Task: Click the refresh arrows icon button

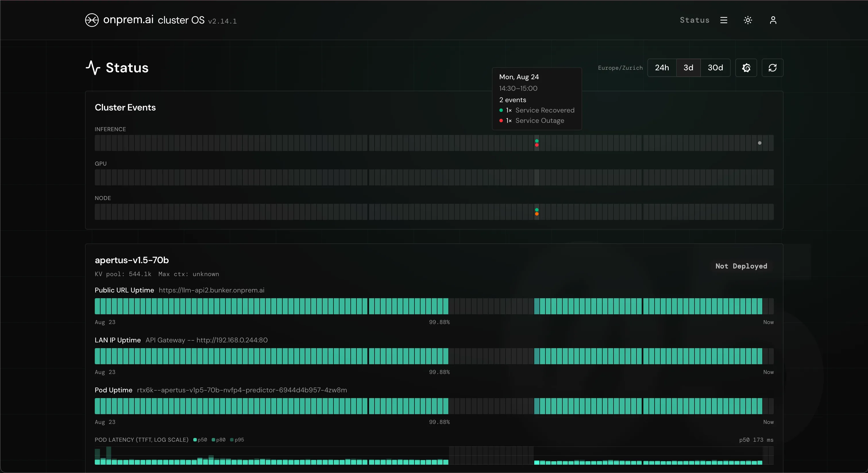Action: tap(772, 68)
